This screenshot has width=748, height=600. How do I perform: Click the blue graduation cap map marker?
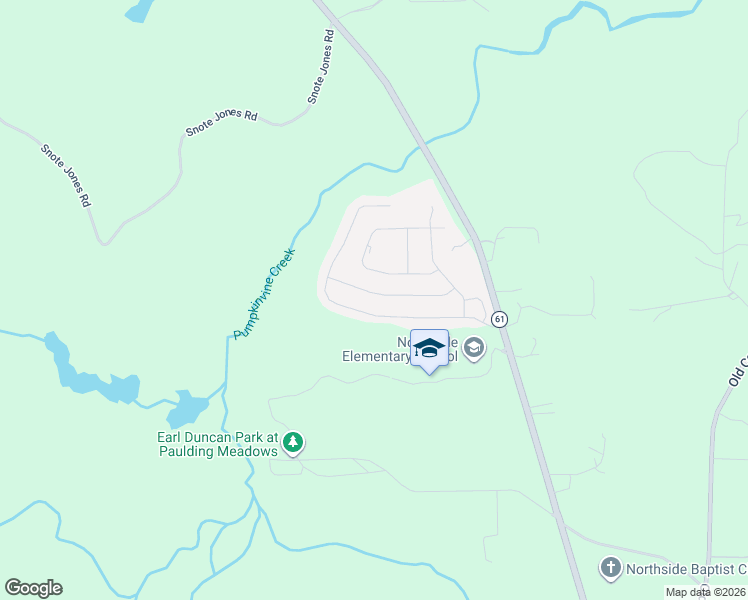(429, 351)
